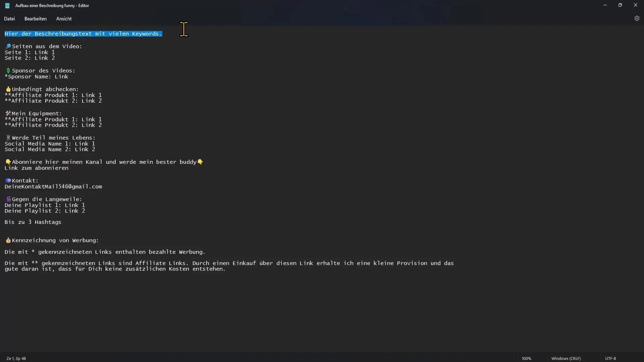Close the Editor window
Screen dimensions: 644x362
[636, 5]
